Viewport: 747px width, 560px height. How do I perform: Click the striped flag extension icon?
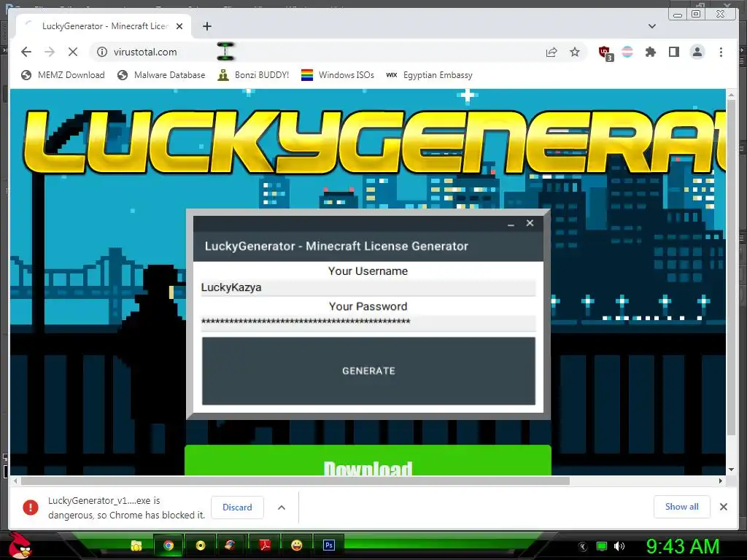[x=627, y=52]
